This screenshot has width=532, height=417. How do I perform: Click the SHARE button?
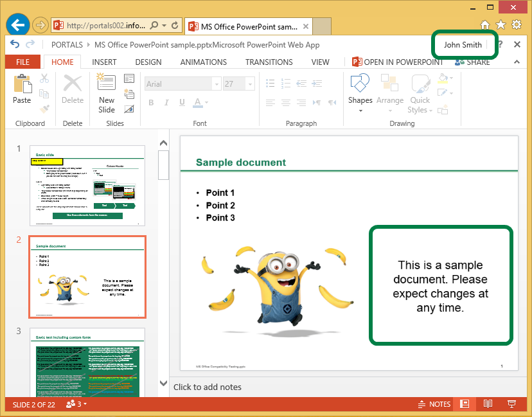click(x=472, y=62)
